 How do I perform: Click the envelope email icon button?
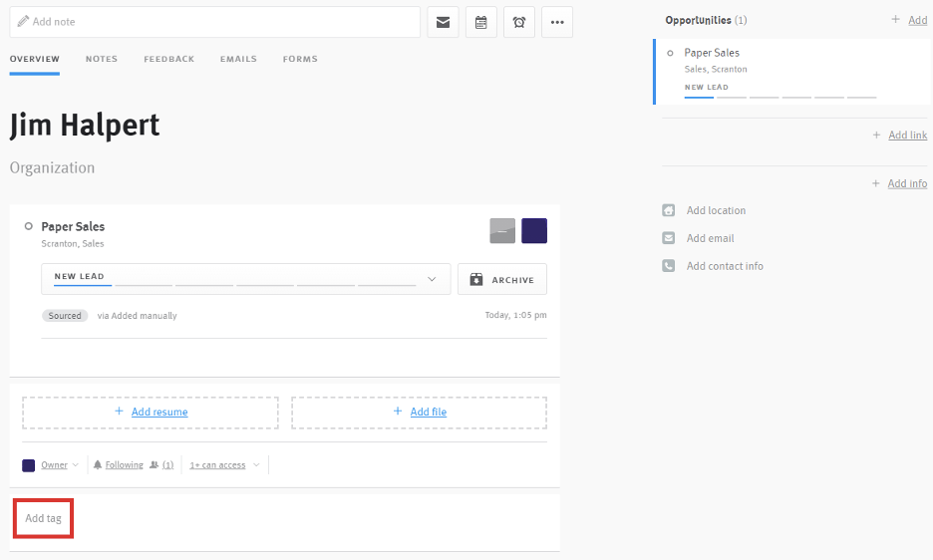tap(443, 22)
